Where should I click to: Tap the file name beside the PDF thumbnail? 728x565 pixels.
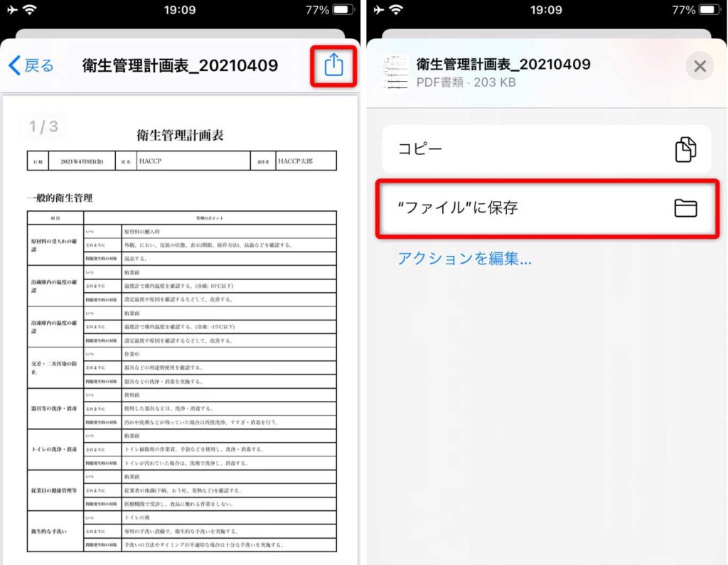coord(503,64)
